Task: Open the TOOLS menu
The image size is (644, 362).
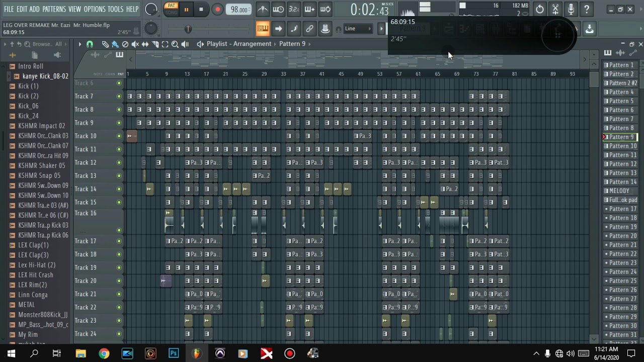Action: [x=115, y=9]
